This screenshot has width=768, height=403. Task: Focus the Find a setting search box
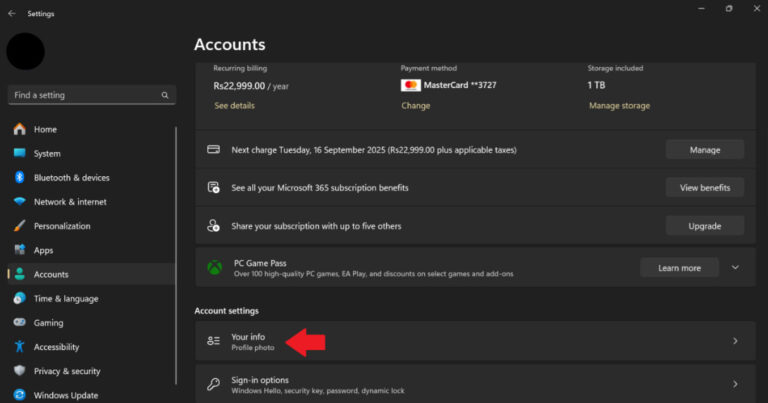tap(92, 95)
